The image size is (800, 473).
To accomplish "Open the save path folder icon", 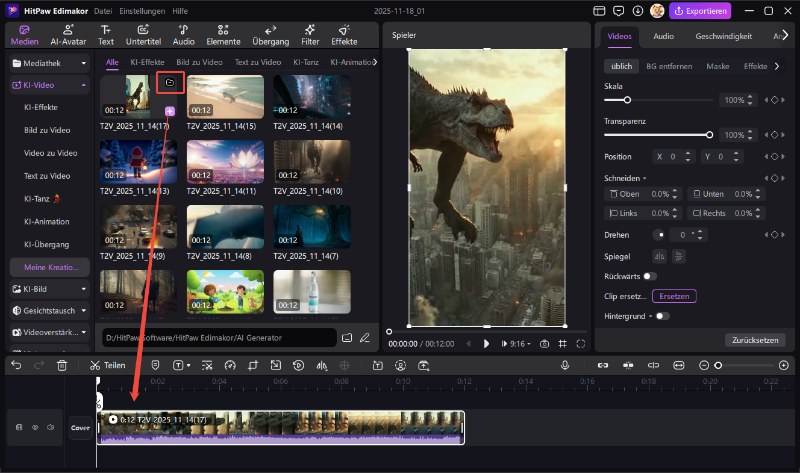I will point(347,338).
